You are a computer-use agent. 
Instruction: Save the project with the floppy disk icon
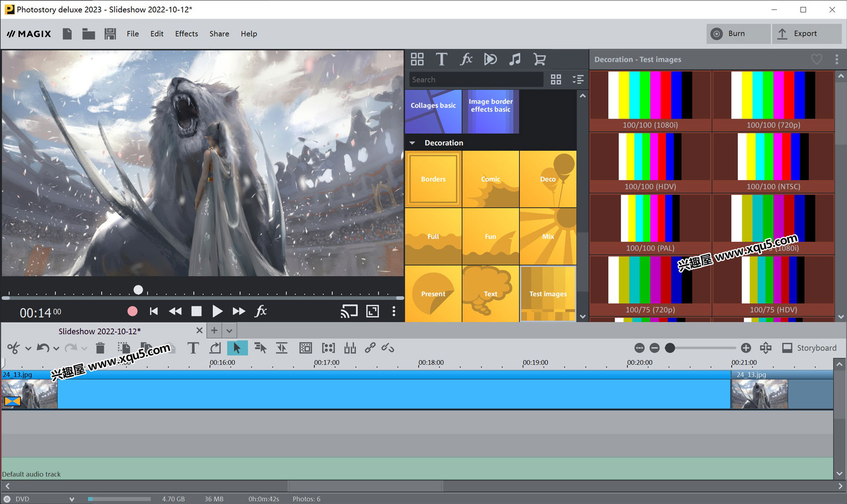tap(110, 34)
